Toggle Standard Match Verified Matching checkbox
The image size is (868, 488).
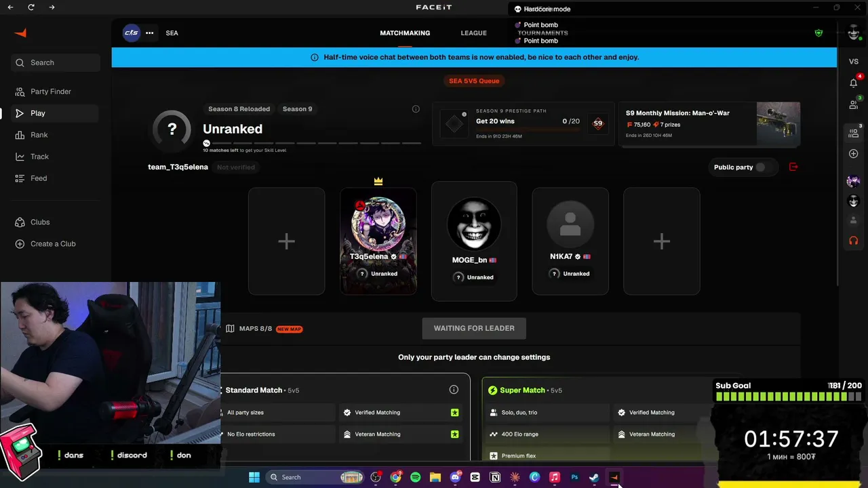click(x=454, y=413)
